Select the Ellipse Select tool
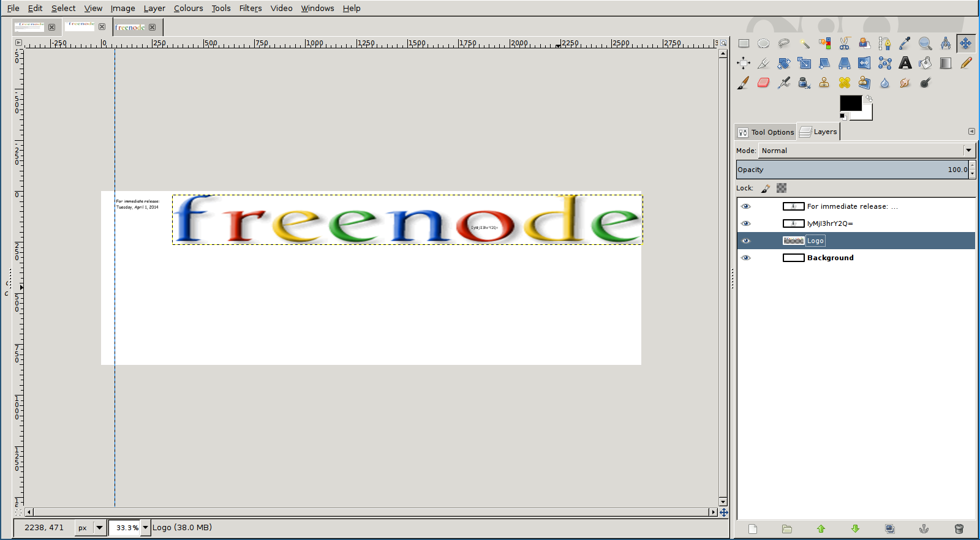 (x=763, y=43)
